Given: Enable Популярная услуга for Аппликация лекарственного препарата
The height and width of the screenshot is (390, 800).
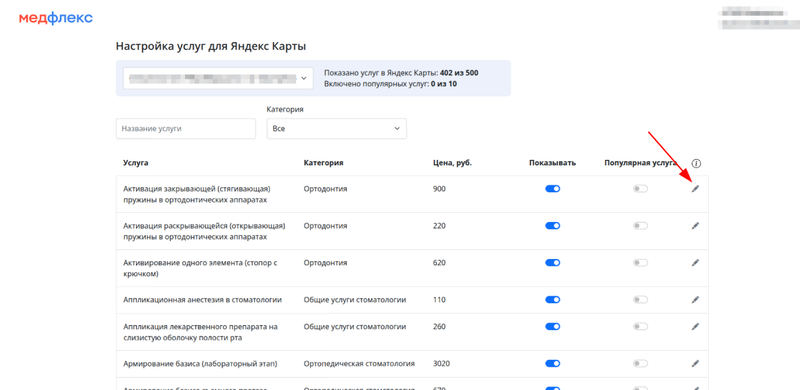Looking at the screenshot, I should click(640, 327).
